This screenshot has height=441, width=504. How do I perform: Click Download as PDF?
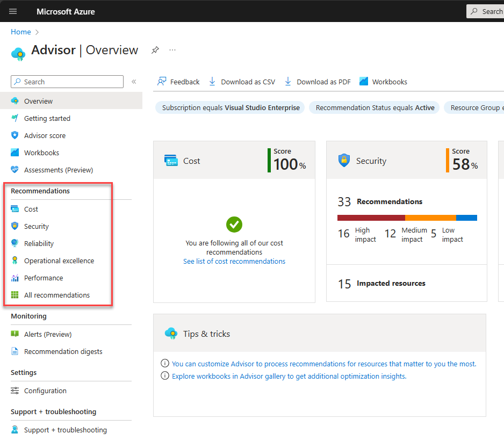click(x=322, y=81)
